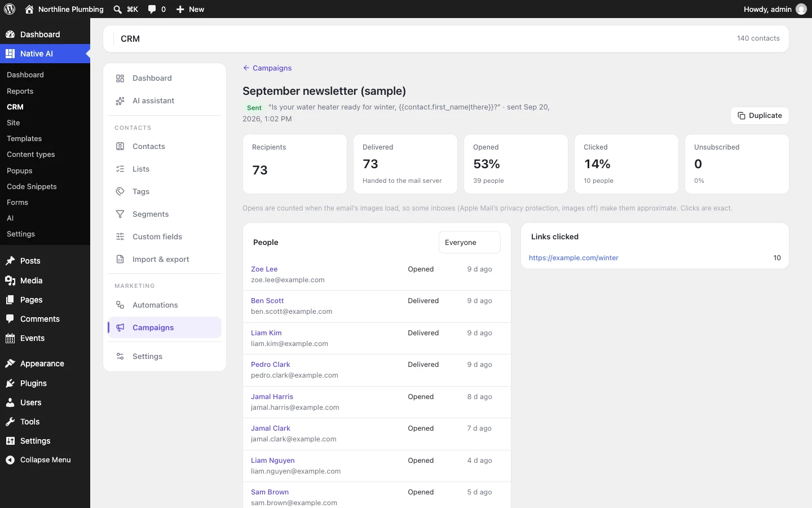The image size is (812, 508).
Task: Click the Native AI menu icon
Action: coord(10,54)
